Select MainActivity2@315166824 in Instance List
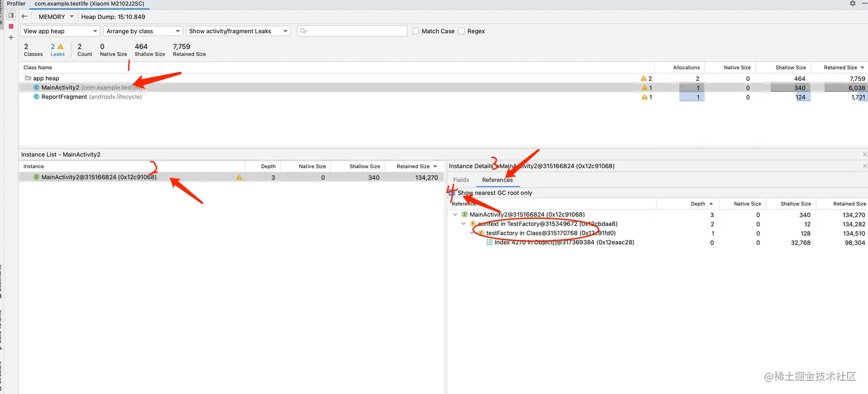The height and width of the screenshot is (394, 868). 232,177
